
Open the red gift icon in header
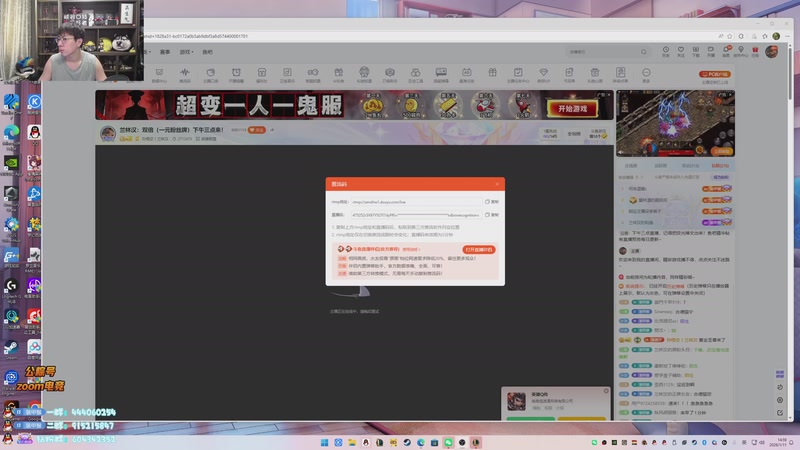pos(755,51)
